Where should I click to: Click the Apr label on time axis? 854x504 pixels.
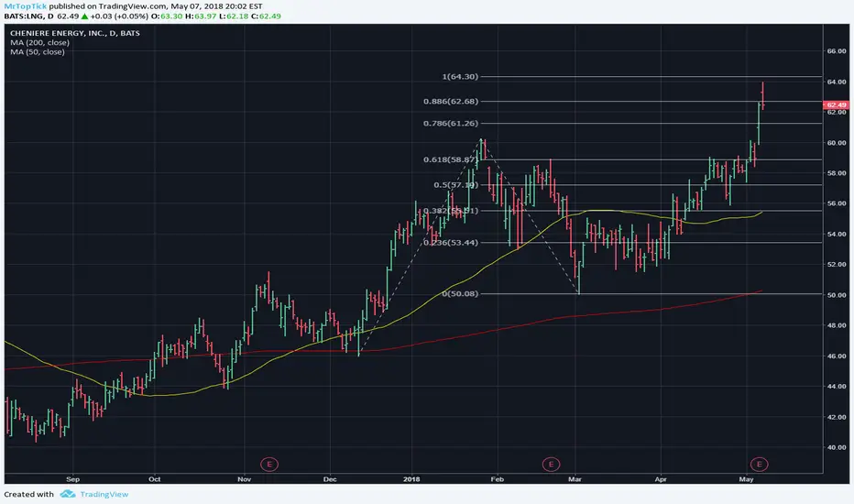pos(660,479)
